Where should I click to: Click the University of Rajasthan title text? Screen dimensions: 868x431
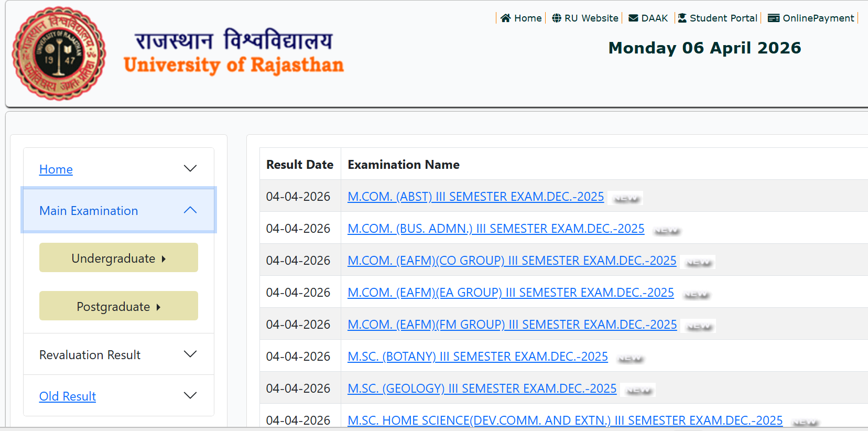234,65
